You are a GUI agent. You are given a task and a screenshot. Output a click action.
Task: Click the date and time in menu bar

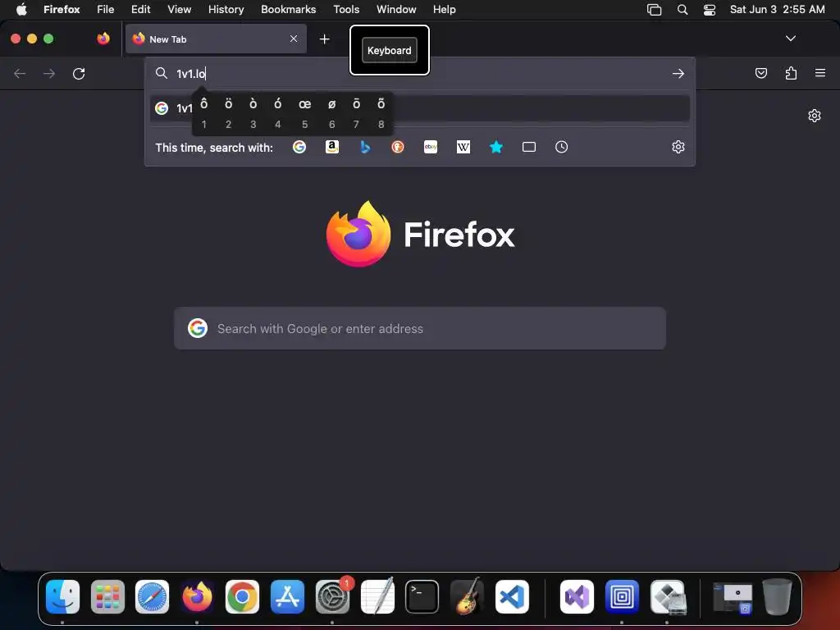coord(777,9)
